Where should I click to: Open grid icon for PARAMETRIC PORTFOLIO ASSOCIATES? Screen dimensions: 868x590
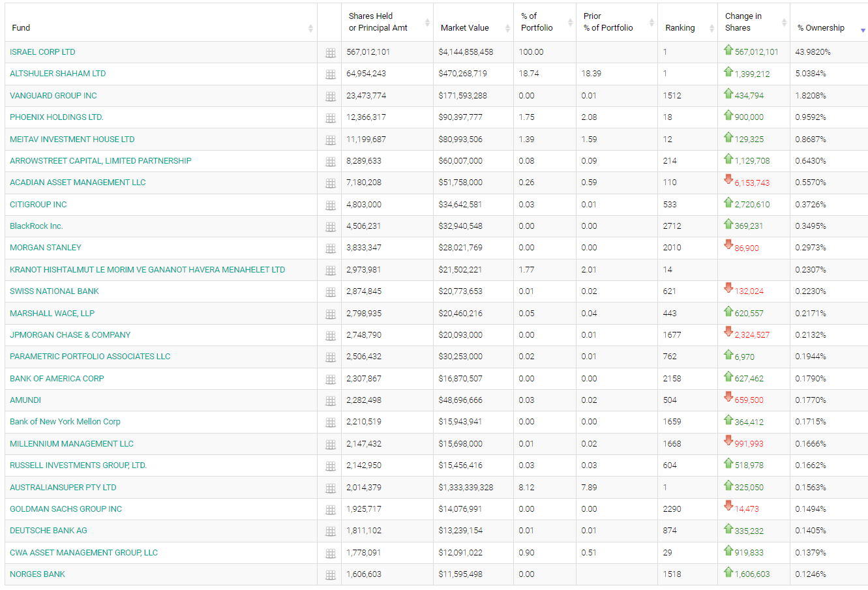tap(331, 357)
